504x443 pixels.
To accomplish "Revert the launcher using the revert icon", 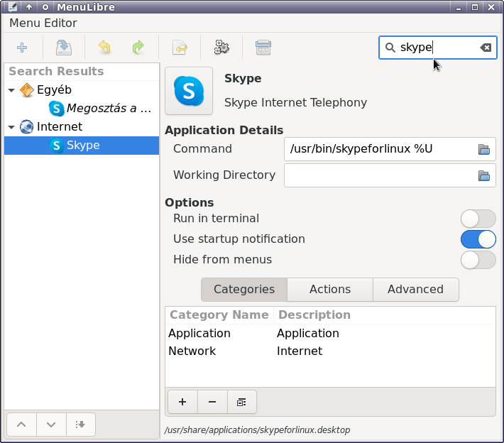I will pos(180,48).
